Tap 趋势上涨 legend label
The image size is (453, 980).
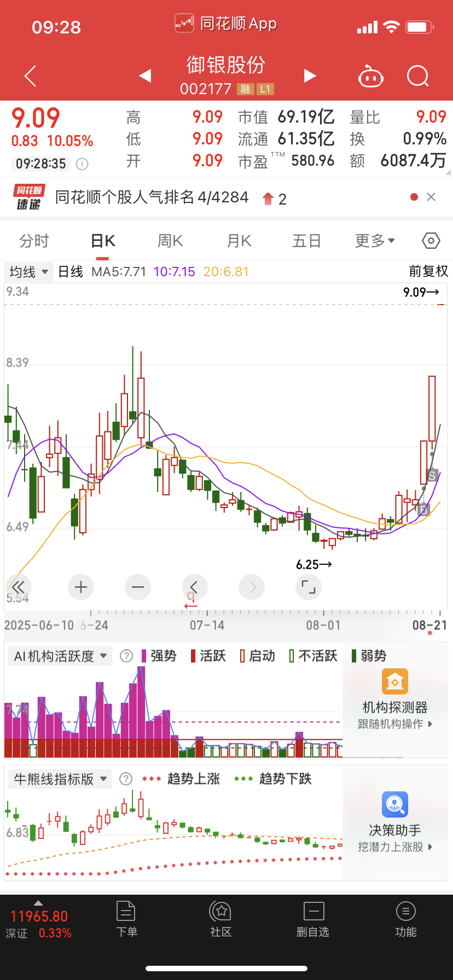coord(193,779)
